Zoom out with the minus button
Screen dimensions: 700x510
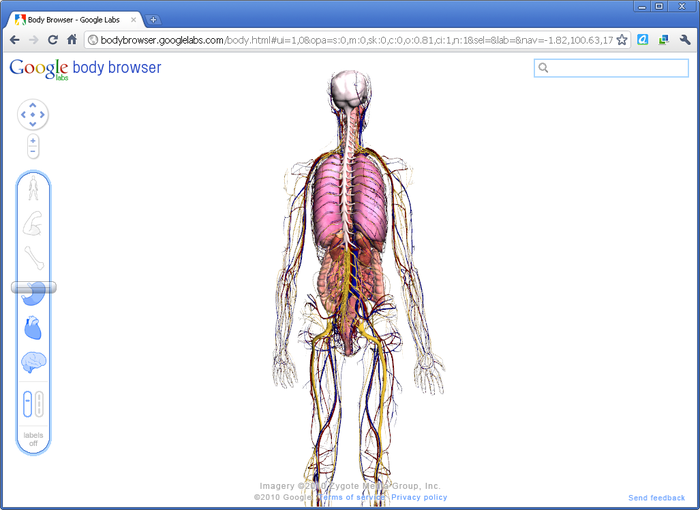[33, 152]
